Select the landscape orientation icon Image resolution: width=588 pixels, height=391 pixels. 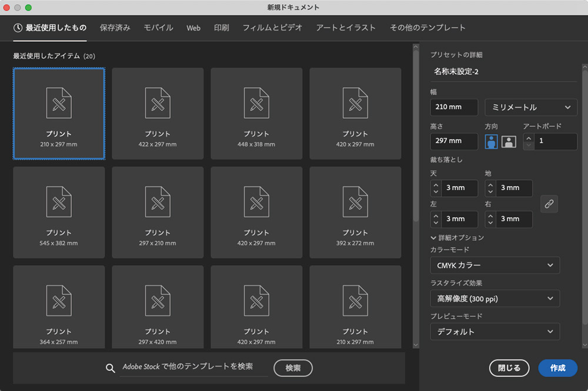click(508, 141)
